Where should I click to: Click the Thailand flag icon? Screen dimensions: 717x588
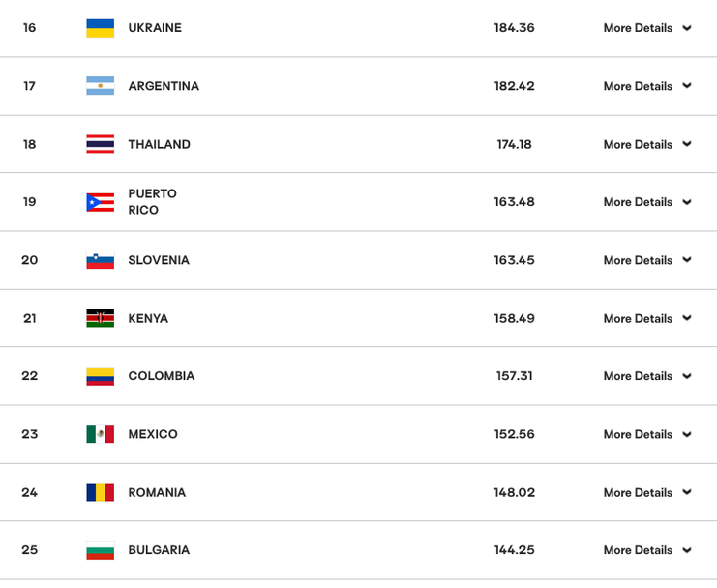[100, 144]
